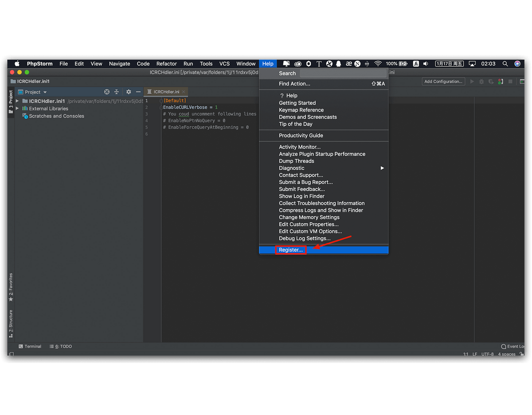Click the ICRCHdler.ini1 breadcrumb in navigation bar

click(30, 81)
